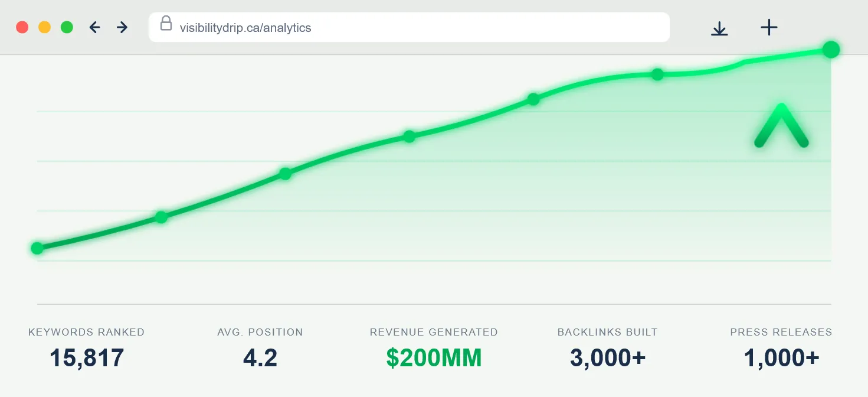Viewport: 868px width, 397px height.
Task: Click the download icon in the toolbar
Action: point(719,27)
